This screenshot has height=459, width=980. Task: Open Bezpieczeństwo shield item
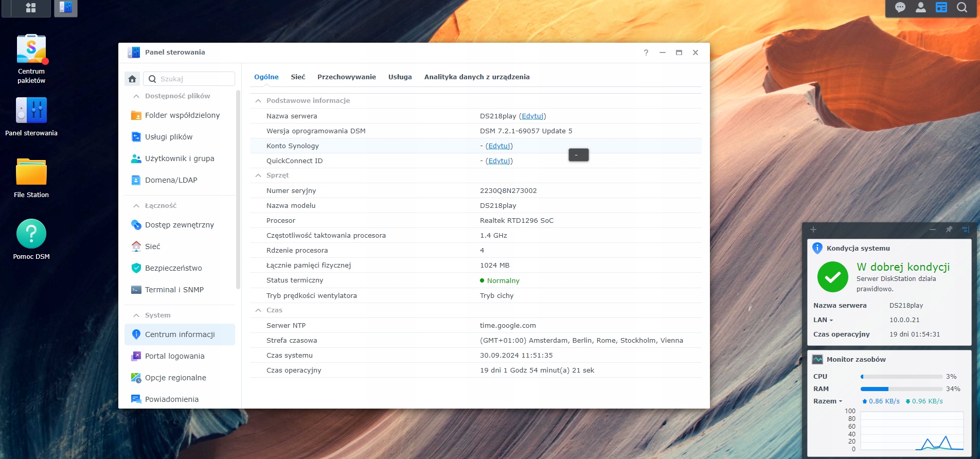[180, 268]
